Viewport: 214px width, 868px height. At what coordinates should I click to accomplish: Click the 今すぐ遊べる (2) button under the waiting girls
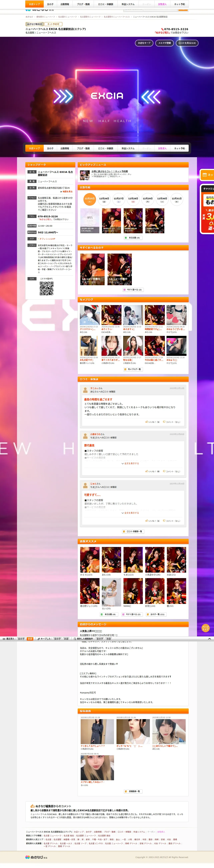pos(133,289)
